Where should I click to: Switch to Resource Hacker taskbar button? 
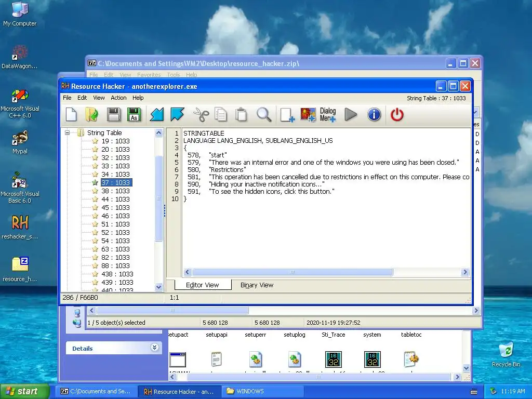(x=179, y=391)
